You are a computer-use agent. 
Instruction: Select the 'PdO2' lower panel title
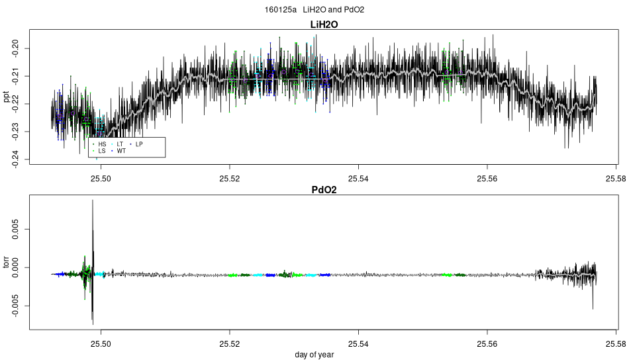tap(324, 190)
